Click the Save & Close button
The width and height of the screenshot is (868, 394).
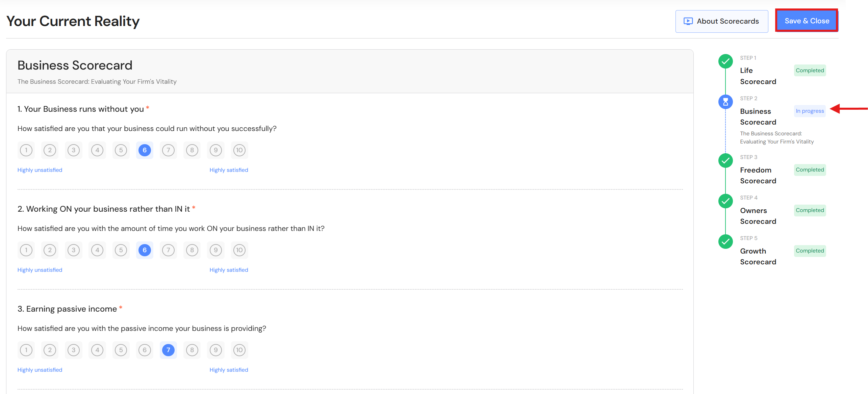807,21
